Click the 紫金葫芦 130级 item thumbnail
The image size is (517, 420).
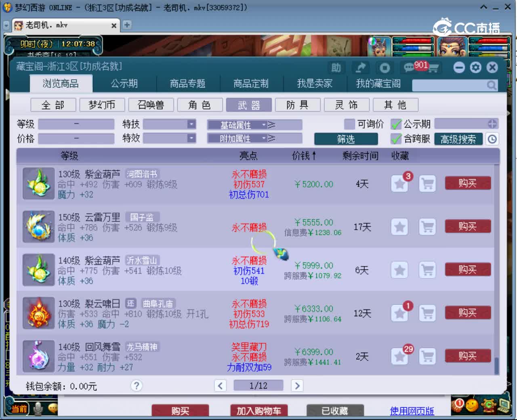tap(39, 184)
